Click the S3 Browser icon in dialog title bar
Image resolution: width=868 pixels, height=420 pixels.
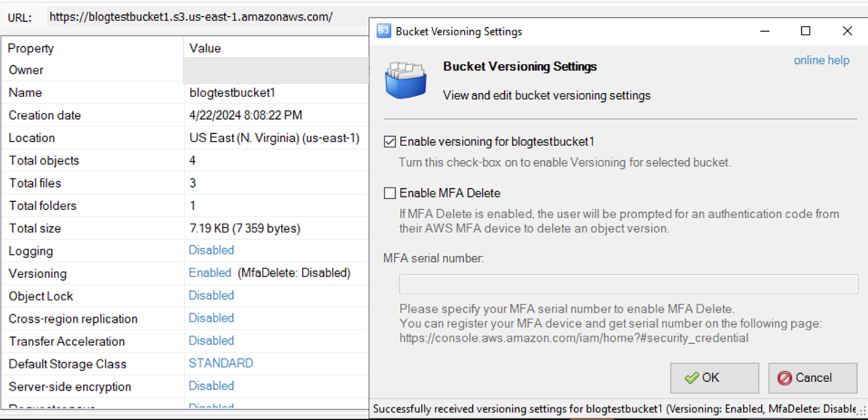point(384,31)
